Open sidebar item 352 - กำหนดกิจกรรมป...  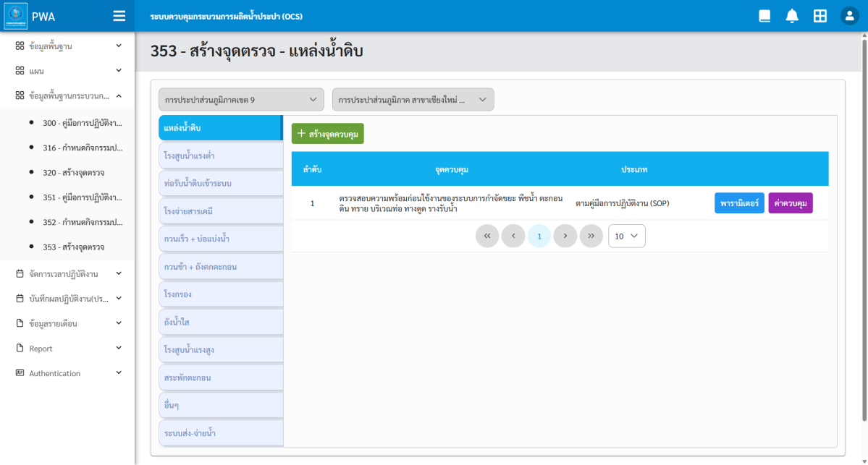click(x=83, y=222)
